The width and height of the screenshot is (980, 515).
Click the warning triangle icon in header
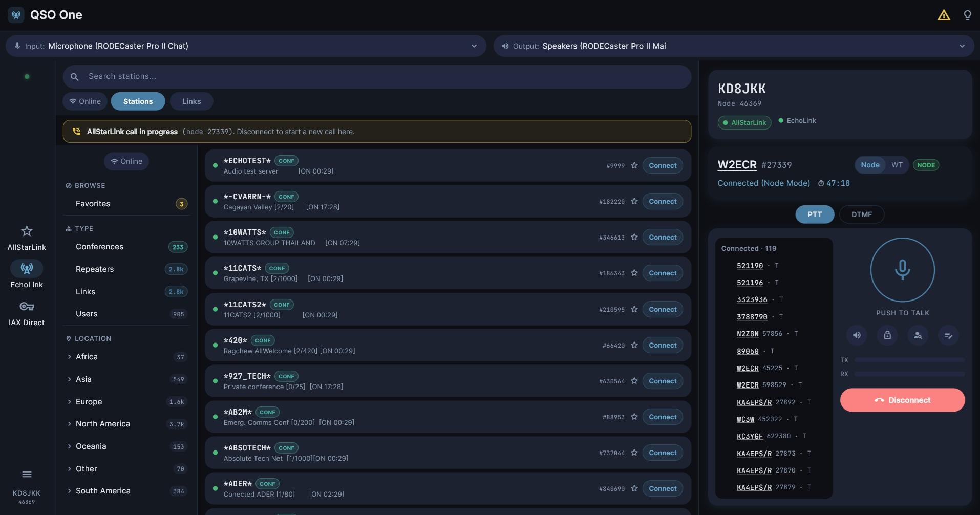[x=944, y=15]
